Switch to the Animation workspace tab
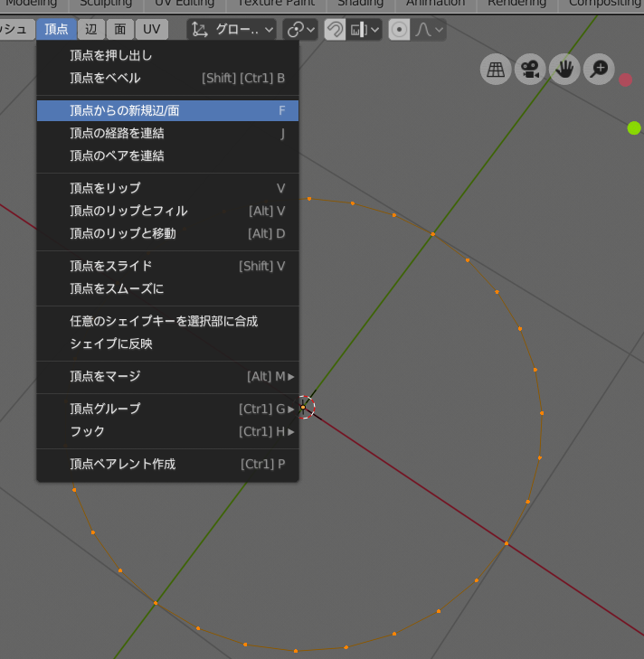 [x=435, y=5]
